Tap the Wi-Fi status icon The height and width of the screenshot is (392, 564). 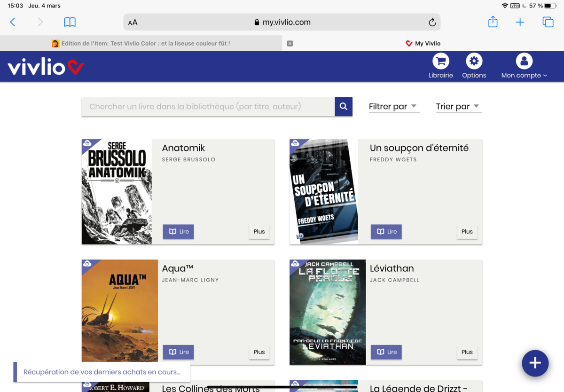(505, 6)
